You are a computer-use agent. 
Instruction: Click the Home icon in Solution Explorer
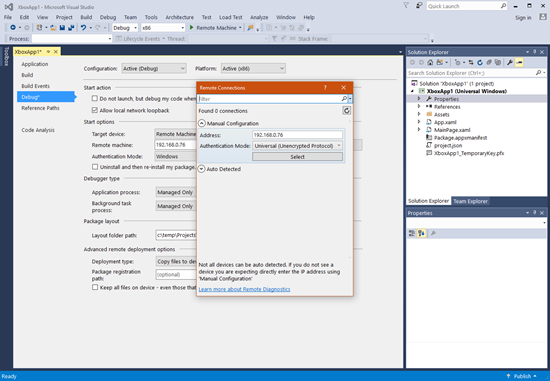pos(430,62)
